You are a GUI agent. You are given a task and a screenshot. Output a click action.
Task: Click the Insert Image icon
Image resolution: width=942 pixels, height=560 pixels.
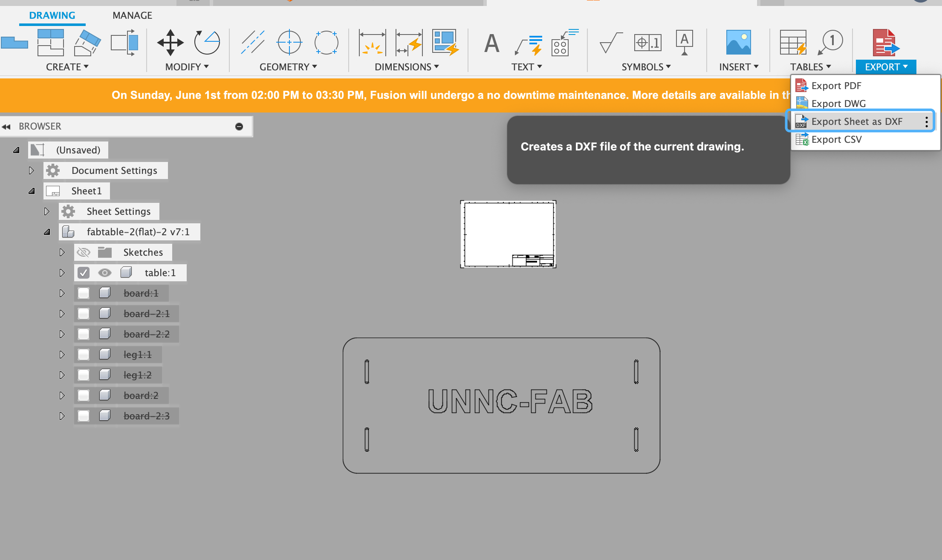coord(738,42)
